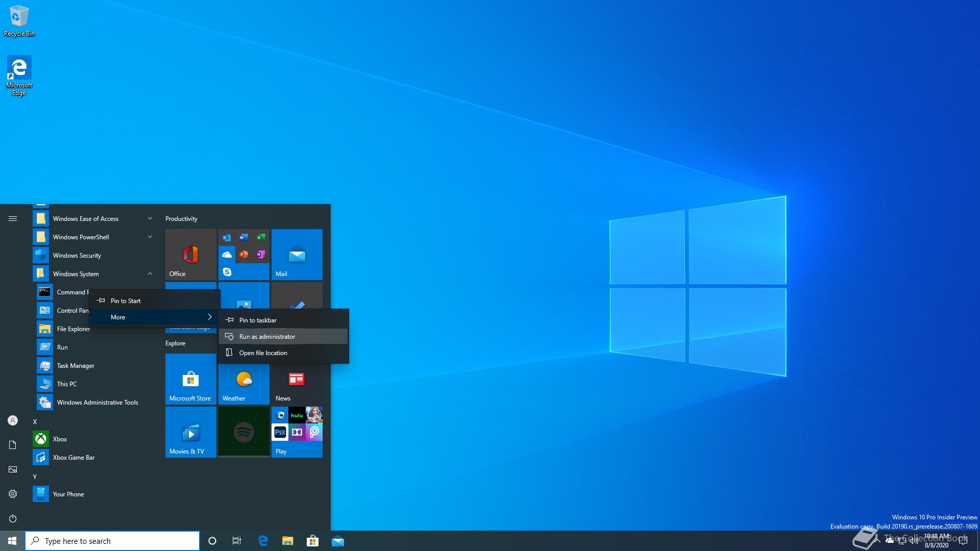Open the Office tile
Viewport: 980px width, 551px height.
click(191, 255)
